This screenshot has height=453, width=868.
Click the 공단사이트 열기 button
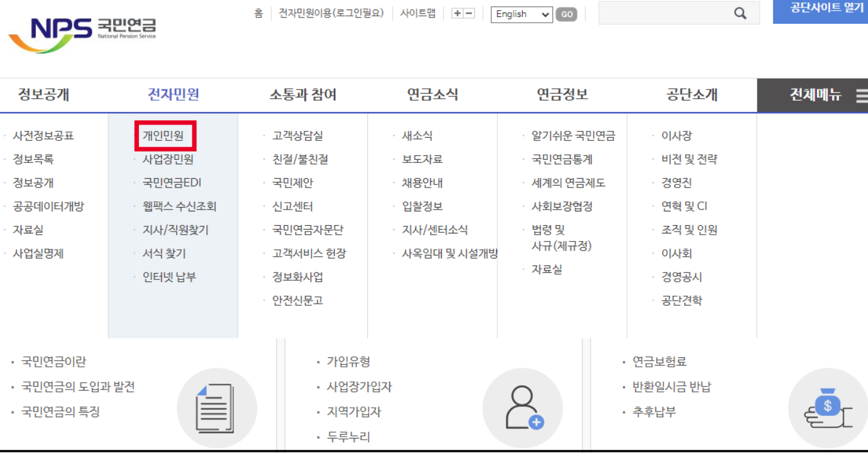click(820, 10)
